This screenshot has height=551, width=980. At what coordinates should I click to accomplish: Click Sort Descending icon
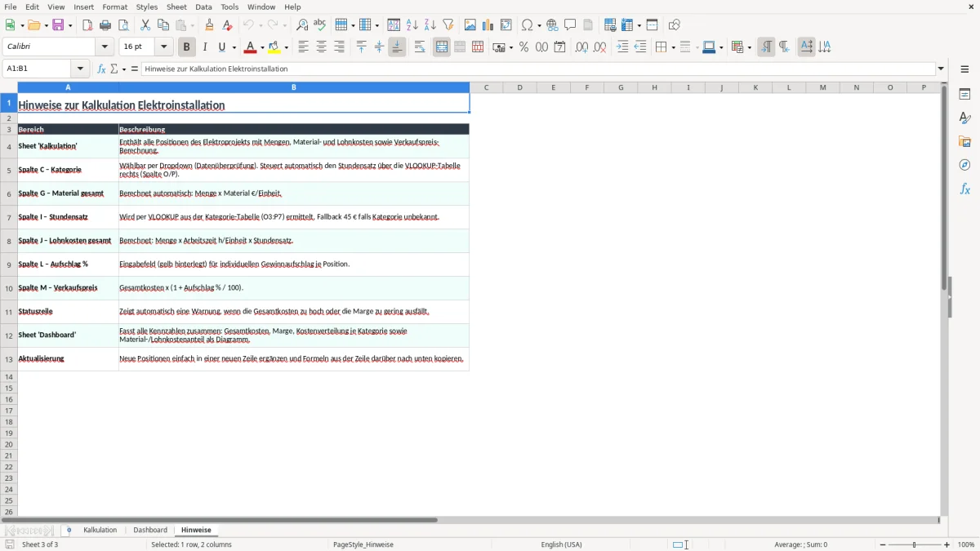(430, 25)
